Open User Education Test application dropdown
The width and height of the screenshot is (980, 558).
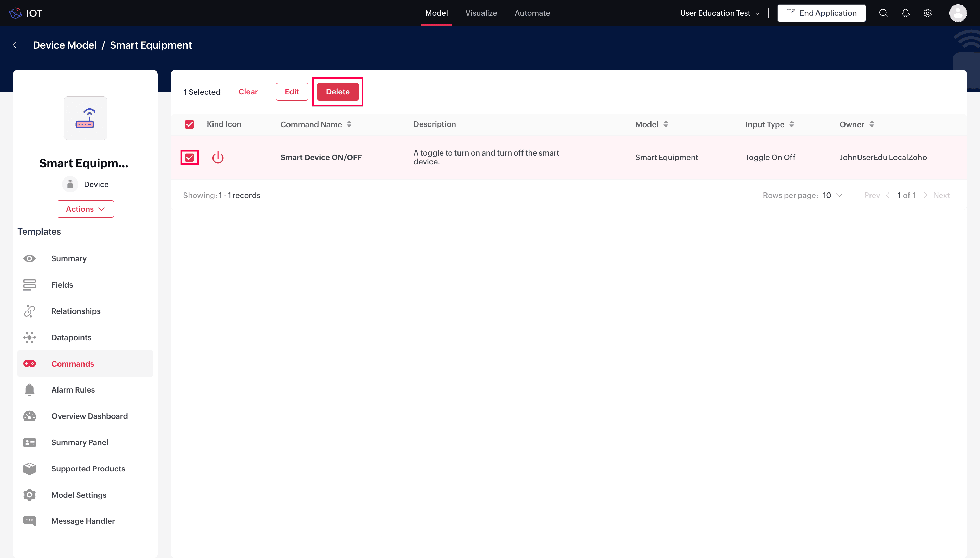point(719,13)
